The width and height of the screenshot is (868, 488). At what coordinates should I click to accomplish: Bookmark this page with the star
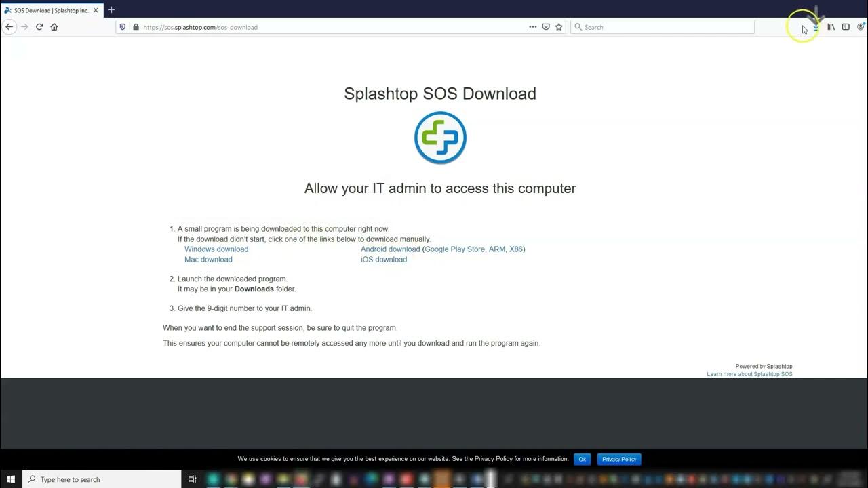(x=559, y=27)
